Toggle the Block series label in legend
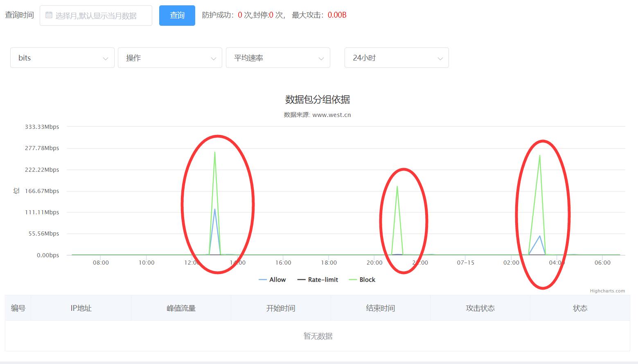The image size is (638, 364). [x=367, y=280]
